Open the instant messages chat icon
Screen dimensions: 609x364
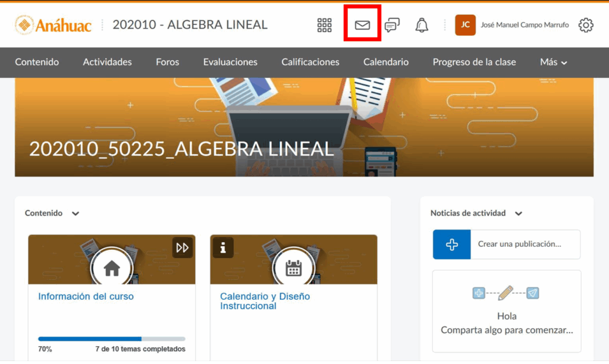pos(392,25)
